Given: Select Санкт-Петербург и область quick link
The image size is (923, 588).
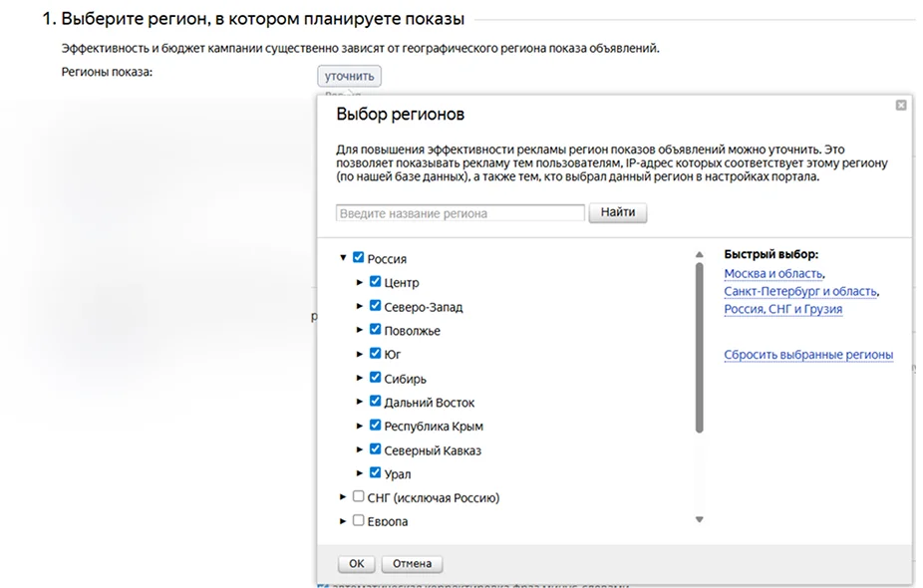Looking at the screenshot, I should coord(800,291).
